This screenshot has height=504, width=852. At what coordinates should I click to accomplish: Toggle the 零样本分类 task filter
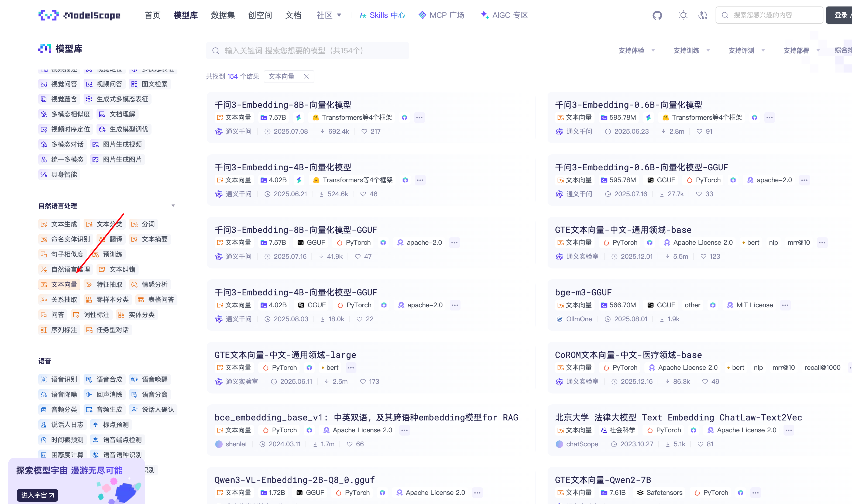coord(108,299)
